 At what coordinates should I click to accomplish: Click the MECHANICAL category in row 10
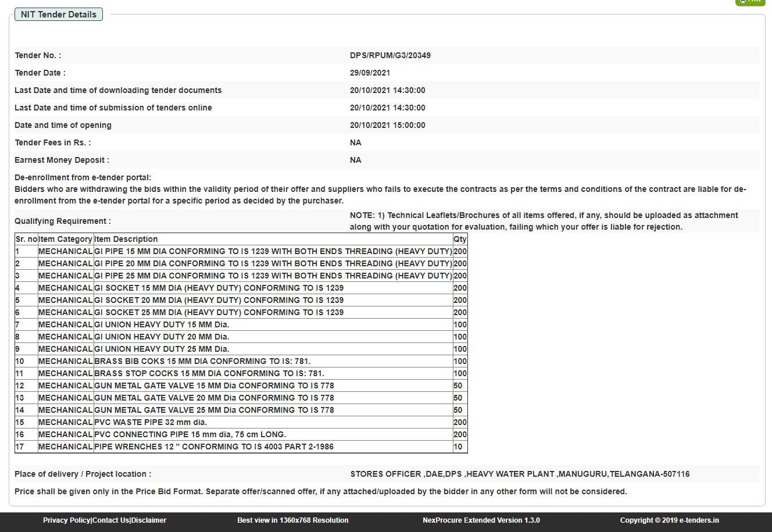(x=66, y=361)
